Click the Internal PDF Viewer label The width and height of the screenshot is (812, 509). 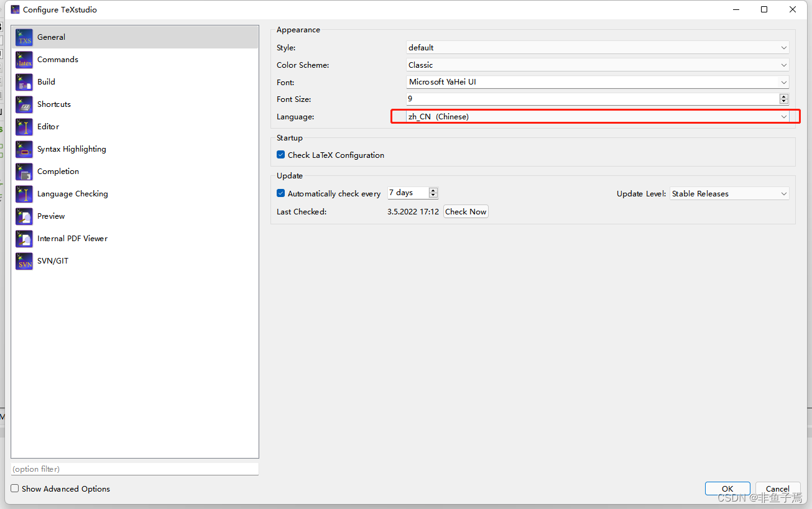[72, 239]
